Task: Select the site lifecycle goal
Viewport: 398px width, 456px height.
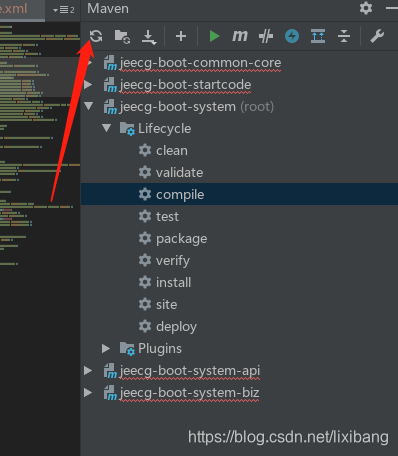Action: 166,305
